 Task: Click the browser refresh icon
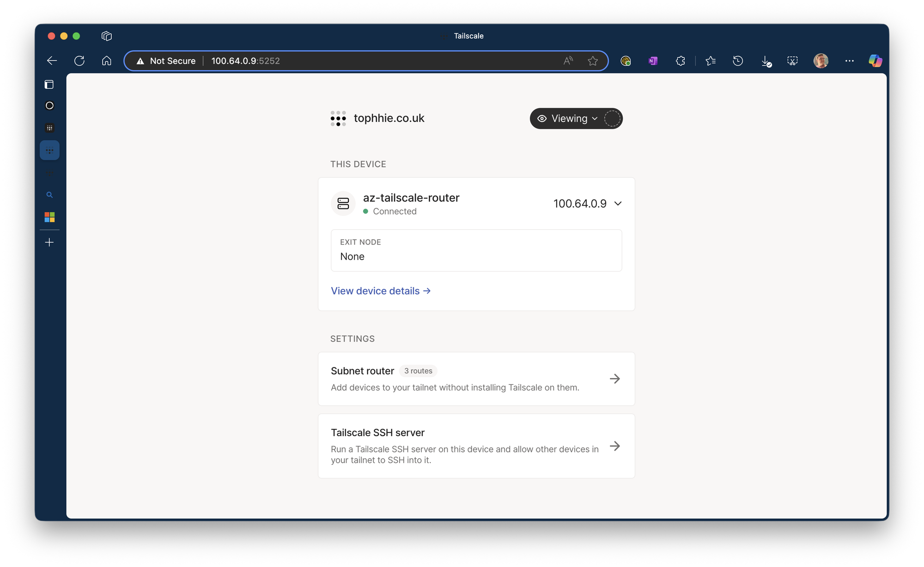(79, 61)
